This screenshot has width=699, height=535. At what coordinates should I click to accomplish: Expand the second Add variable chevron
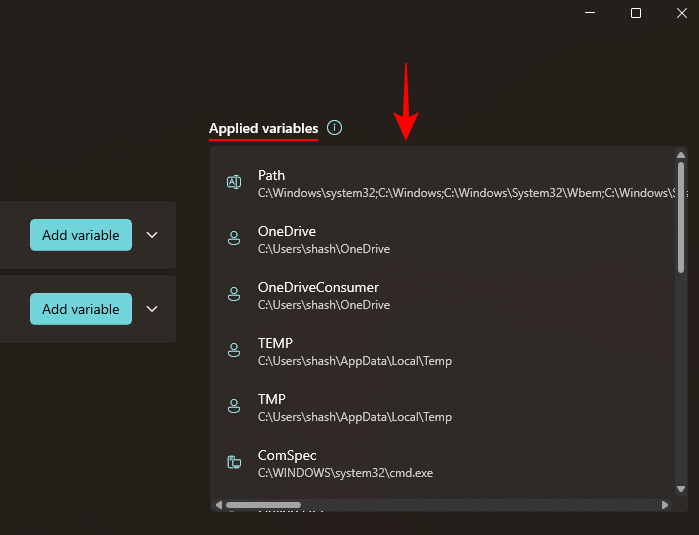coord(152,309)
